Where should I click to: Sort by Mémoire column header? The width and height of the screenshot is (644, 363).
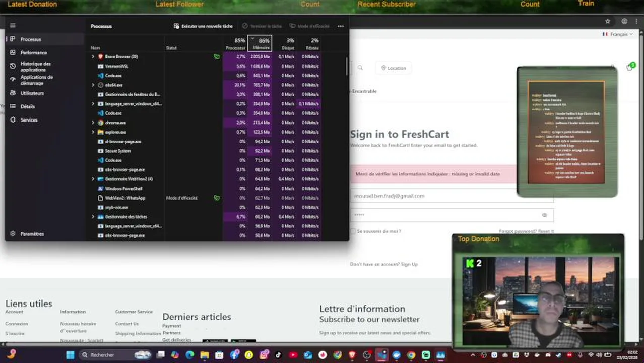pyautogui.click(x=260, y=43)
